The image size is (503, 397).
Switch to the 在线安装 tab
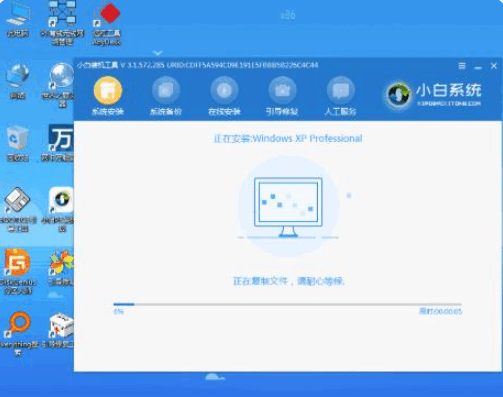pos(224,96)
